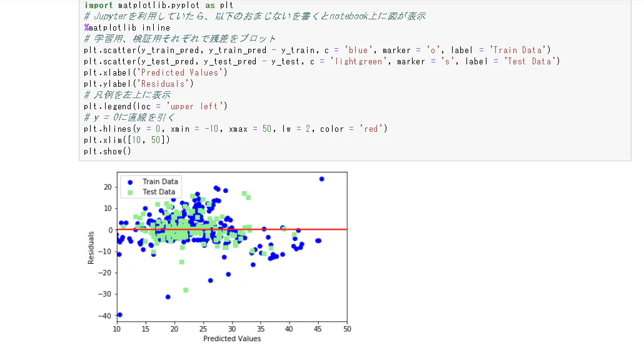
Task: Click the blue outlier point at top right
Action: [x=321, y=179]
